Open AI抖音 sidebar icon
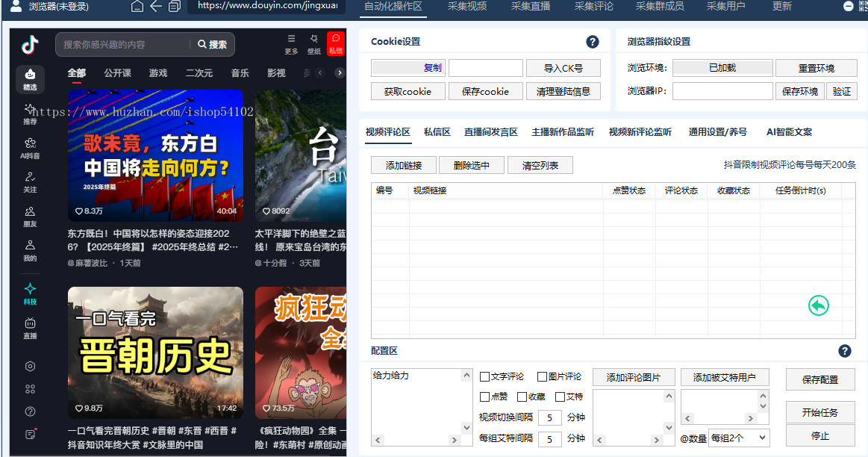The image size is (868, 457). [x=30, y=149]
